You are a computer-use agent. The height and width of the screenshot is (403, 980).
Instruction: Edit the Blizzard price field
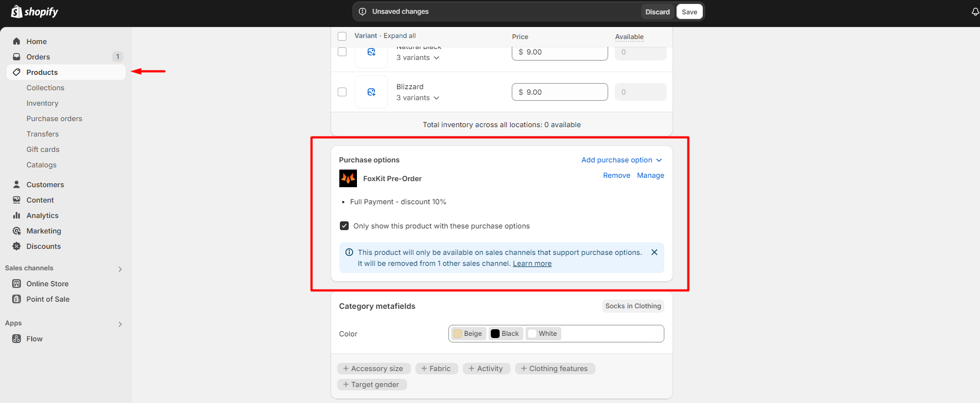(560, 92)
